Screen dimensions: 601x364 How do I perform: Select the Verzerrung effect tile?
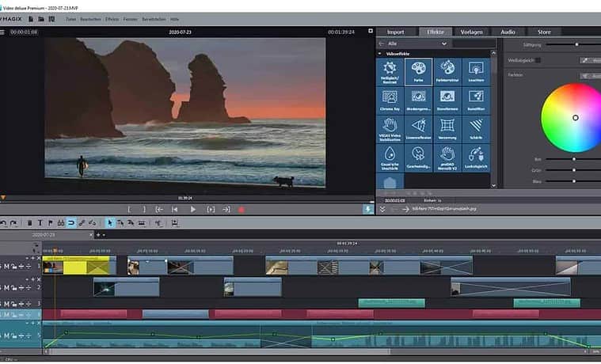[x=447, y=129]
